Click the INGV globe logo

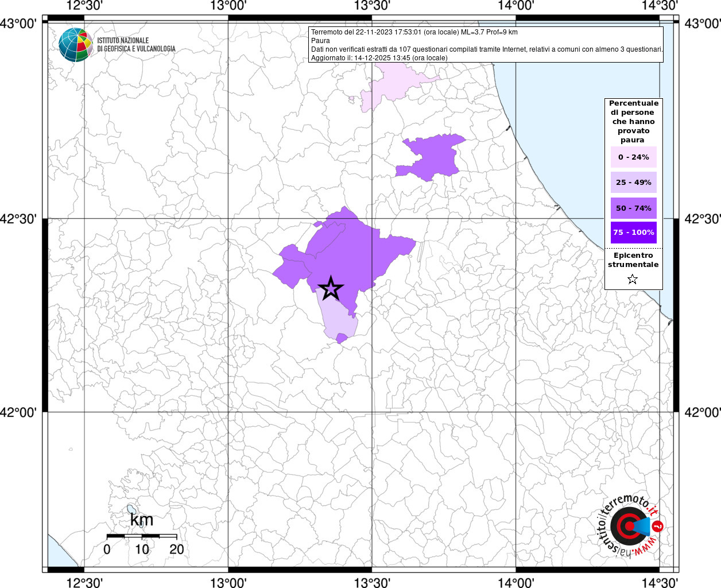tap(76, 45)
